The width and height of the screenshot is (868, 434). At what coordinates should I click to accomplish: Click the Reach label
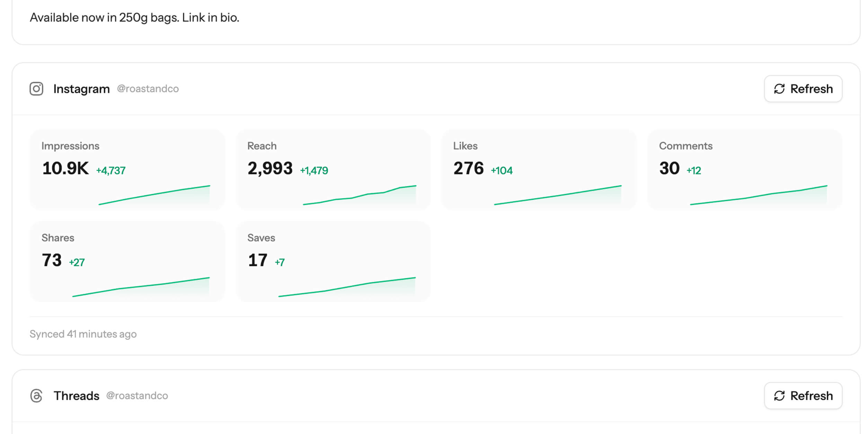click(262, 146)
